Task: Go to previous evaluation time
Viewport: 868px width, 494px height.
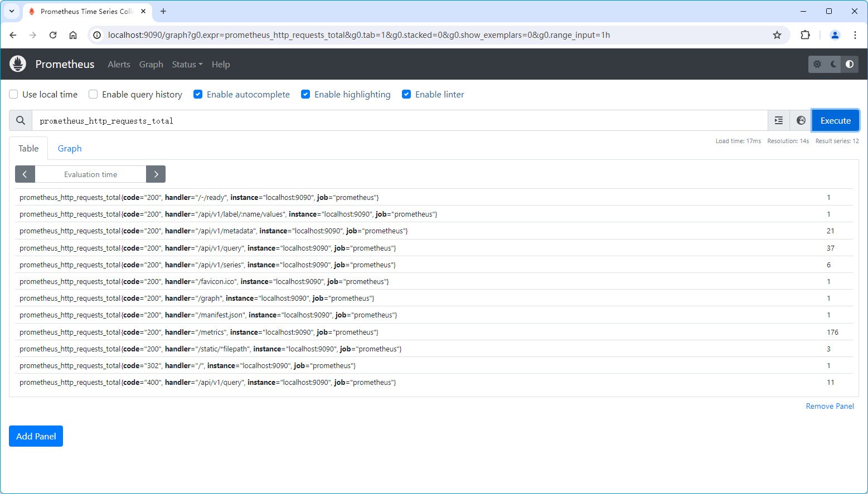Action: click(x=25, y=174)
